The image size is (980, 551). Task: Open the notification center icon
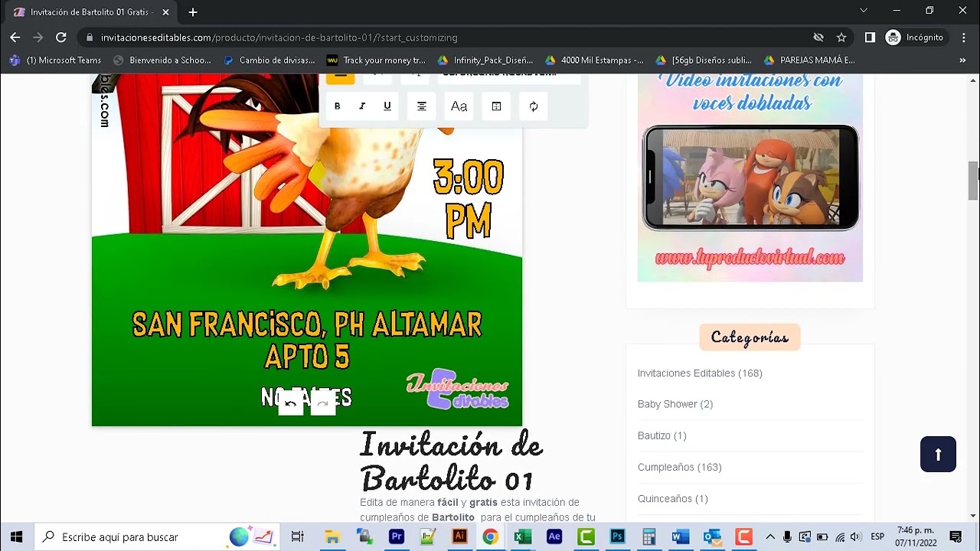955,536
